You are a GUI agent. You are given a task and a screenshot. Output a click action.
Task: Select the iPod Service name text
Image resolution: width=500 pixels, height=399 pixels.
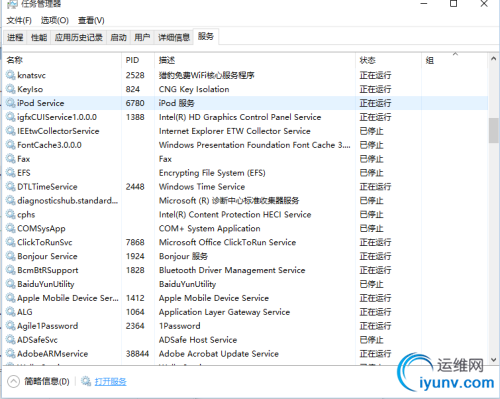point(40,103)
